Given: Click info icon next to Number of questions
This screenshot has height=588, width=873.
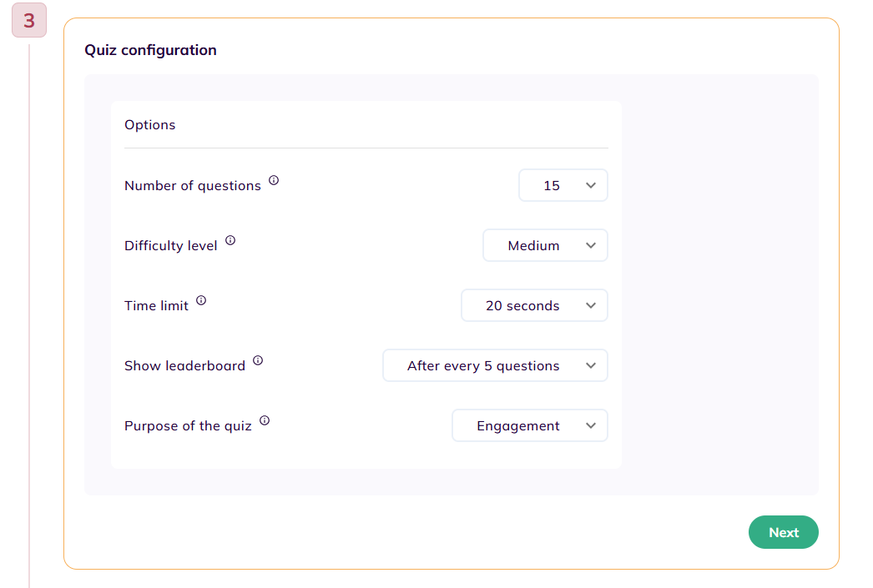Looking at the screenshot, I should coord(274,180).
